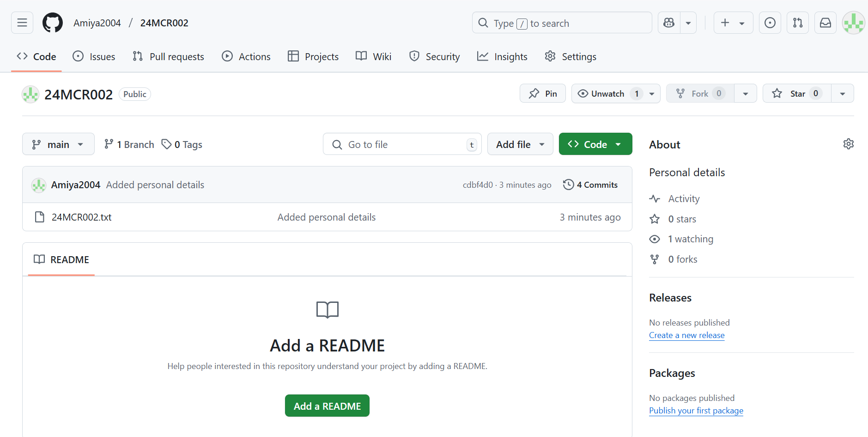The width and height of the screenshot is (868, 437).
Task: Open the repository Settings tab
Action: tap(571, 56)
